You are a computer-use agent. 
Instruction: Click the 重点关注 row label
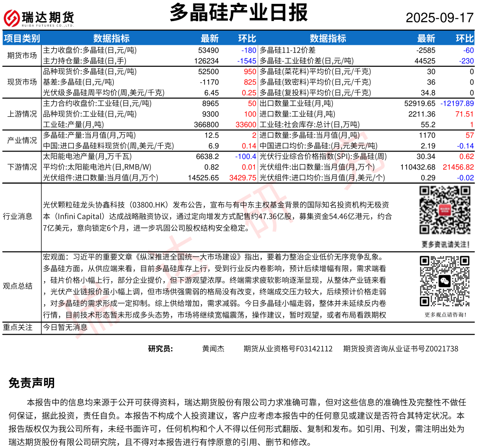coord(18,327)
